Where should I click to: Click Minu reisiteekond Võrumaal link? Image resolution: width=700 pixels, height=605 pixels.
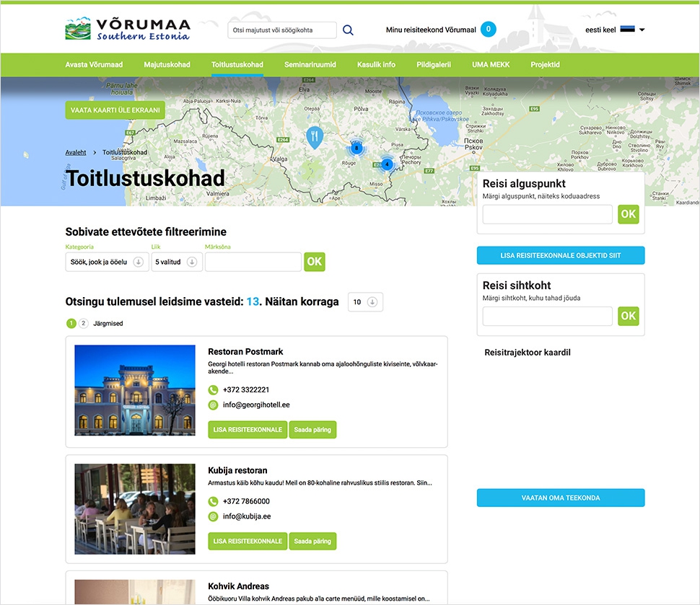tap(431, 30)
